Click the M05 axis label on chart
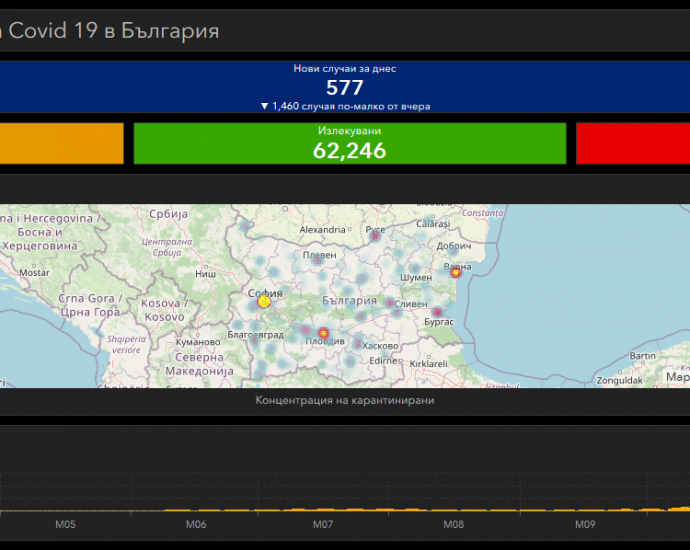This screenshot has height=550, width=690. pos(65,524)
